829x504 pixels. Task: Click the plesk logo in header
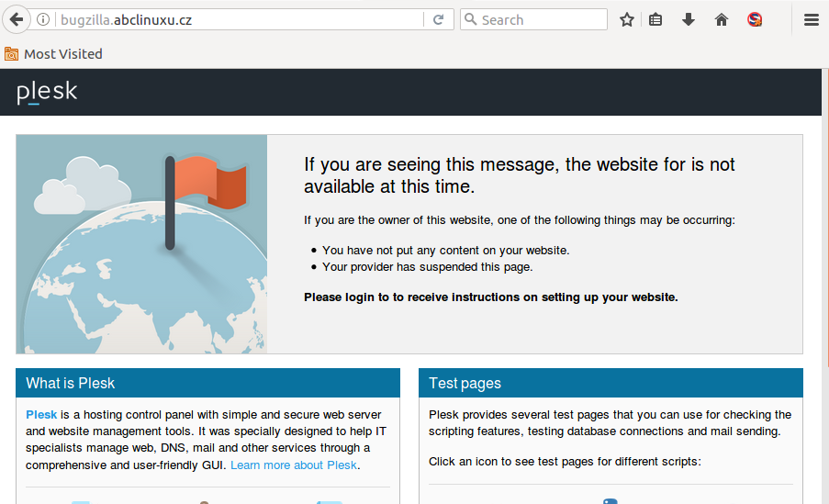tap(47, 92)
